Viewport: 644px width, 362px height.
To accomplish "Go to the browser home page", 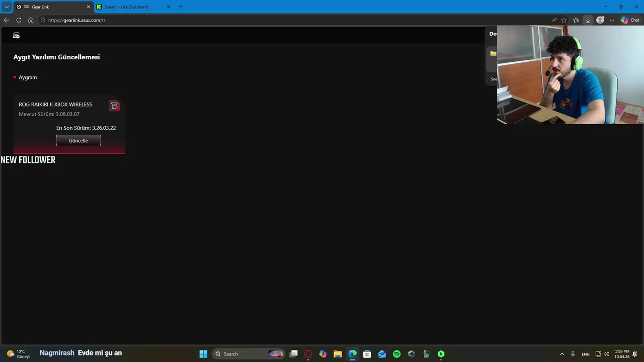I will (31, 20).
